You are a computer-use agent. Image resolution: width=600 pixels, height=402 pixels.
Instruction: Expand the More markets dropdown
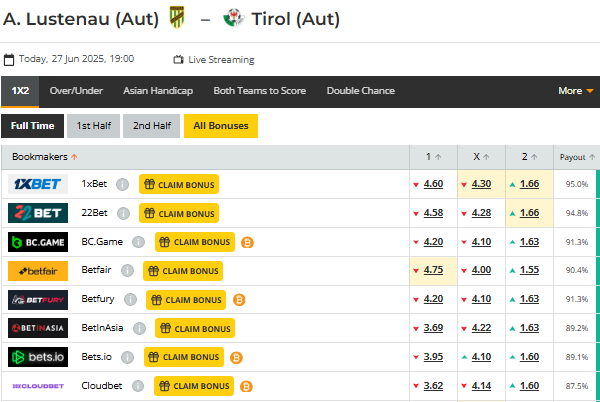pyautogui.click(x=575, y=91)
